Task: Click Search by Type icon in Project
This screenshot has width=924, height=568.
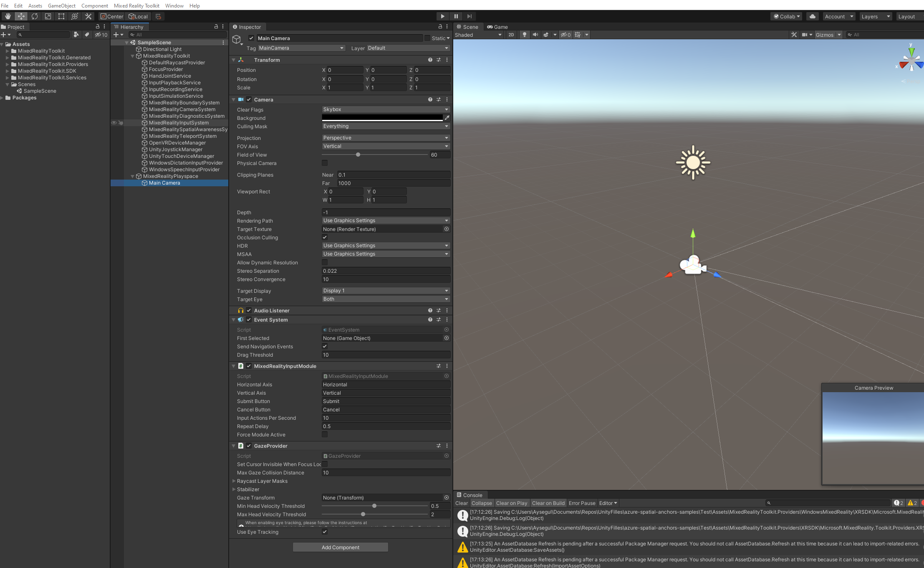Action: [76, 35]
